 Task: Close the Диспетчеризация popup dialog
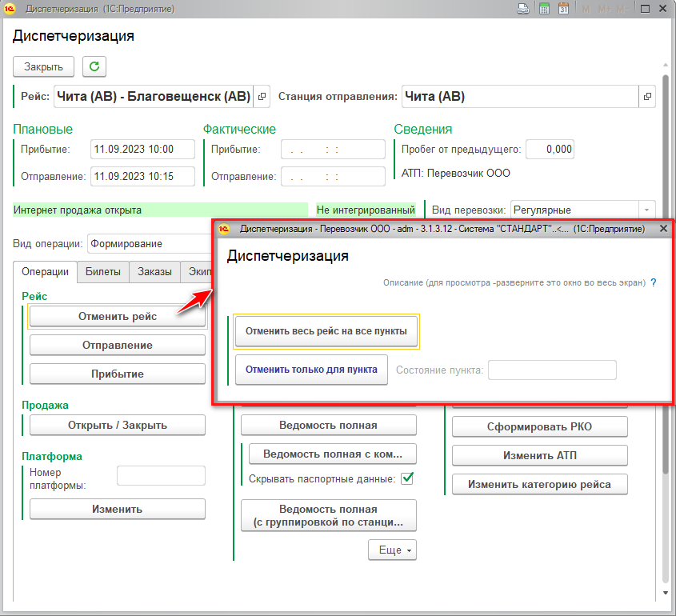[x=663, y=229]
